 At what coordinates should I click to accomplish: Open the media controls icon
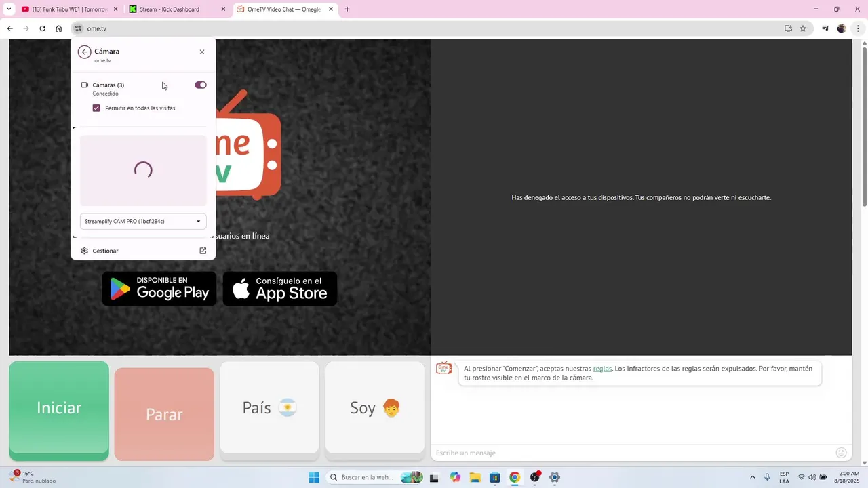tap(825, 28)
